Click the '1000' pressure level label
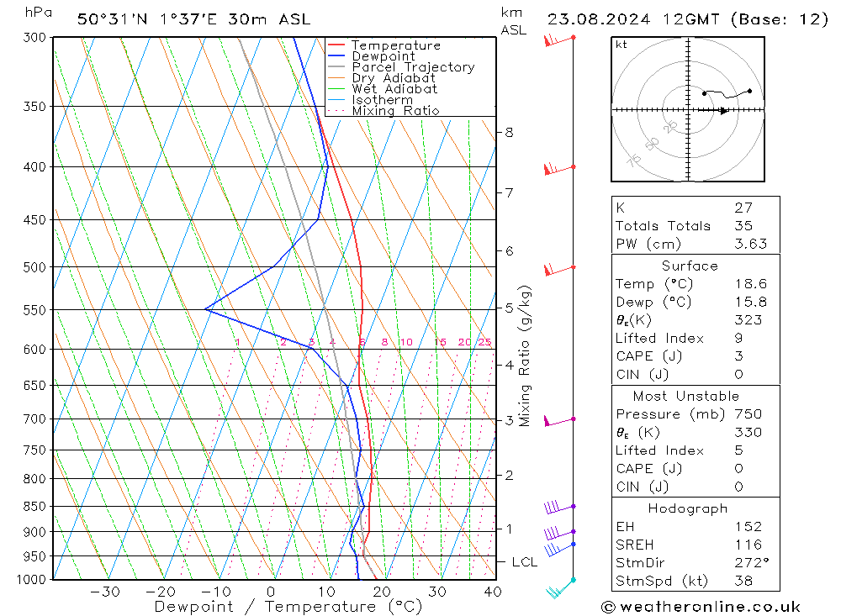This screenshot has height=616, width=841. pos(32,580)
